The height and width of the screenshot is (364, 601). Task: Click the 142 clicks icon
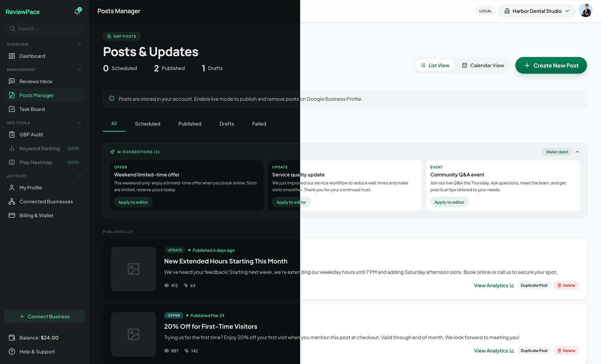pyautogui.click(x=187, y=351)
